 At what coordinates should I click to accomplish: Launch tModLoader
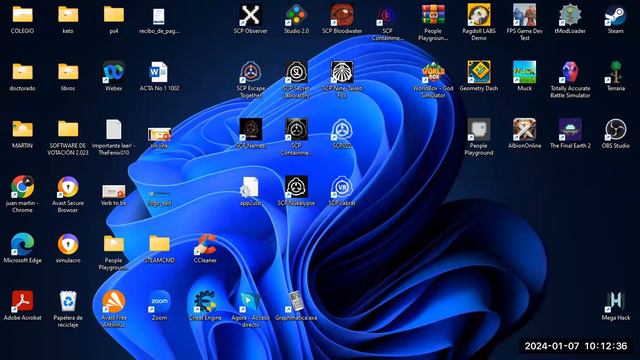570,15
